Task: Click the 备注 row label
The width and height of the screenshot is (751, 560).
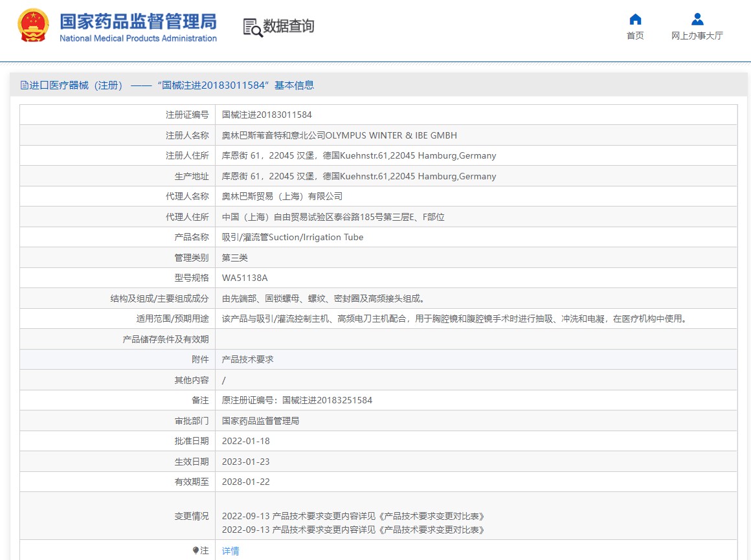Action: pos(200,401)
